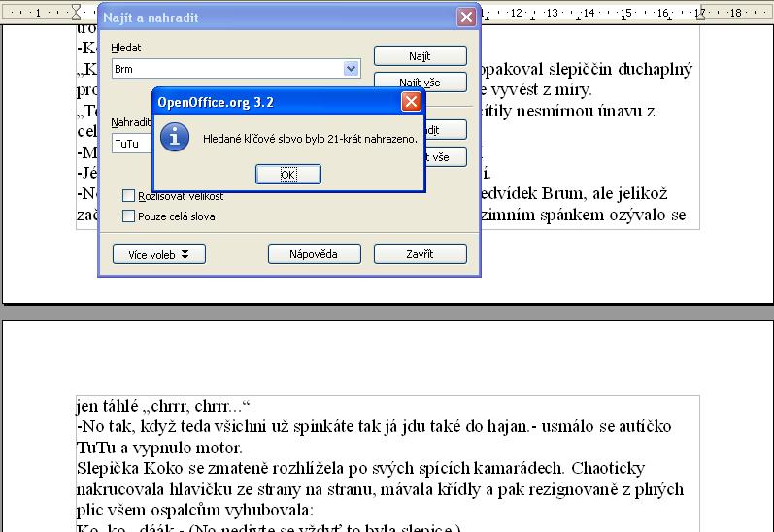774x532 pixels.
Task: Click the Hledat label
Action: pos(126,48)
